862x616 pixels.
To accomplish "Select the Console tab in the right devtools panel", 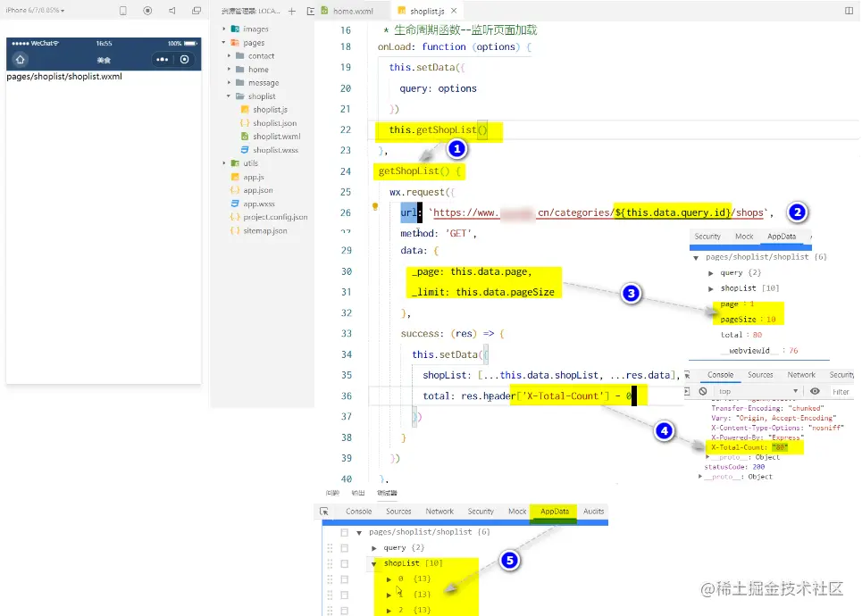I will click(720, 375).
